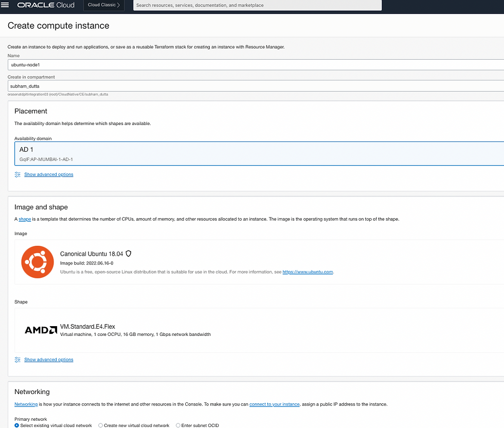
Task: Show advanced options under Placement
Action: [x=48, y=174]
